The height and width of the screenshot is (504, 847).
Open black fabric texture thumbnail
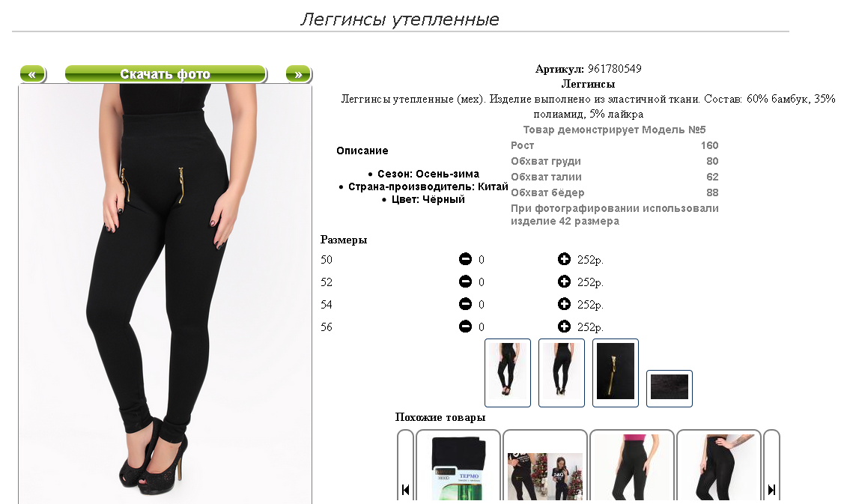coord(670,389)
